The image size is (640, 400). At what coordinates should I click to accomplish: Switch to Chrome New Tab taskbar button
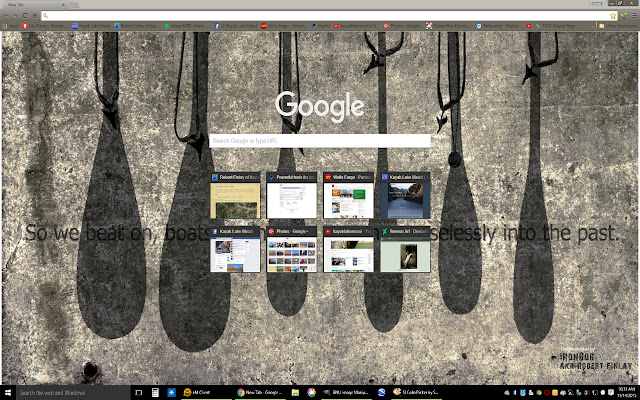tap(260, 393)
